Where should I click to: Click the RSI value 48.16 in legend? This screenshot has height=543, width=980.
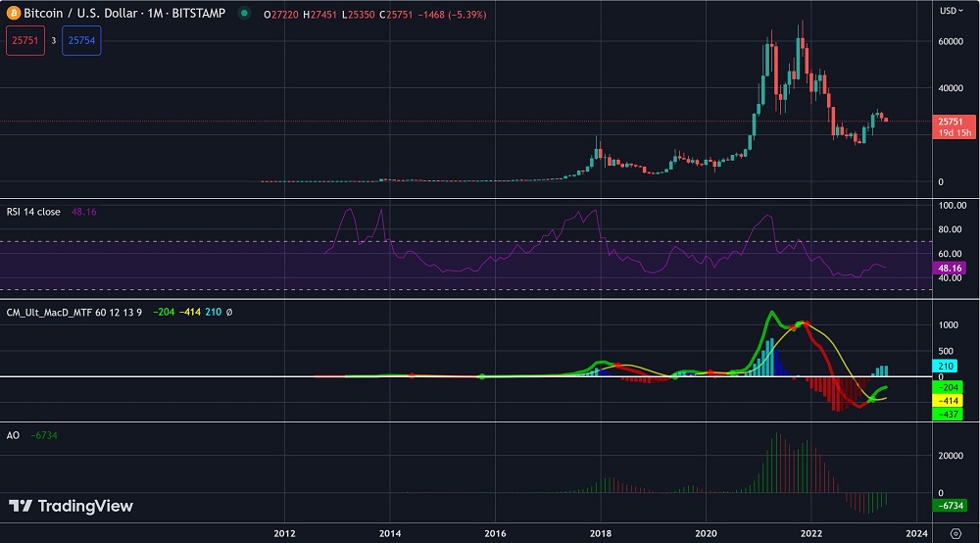click(83, 212)
